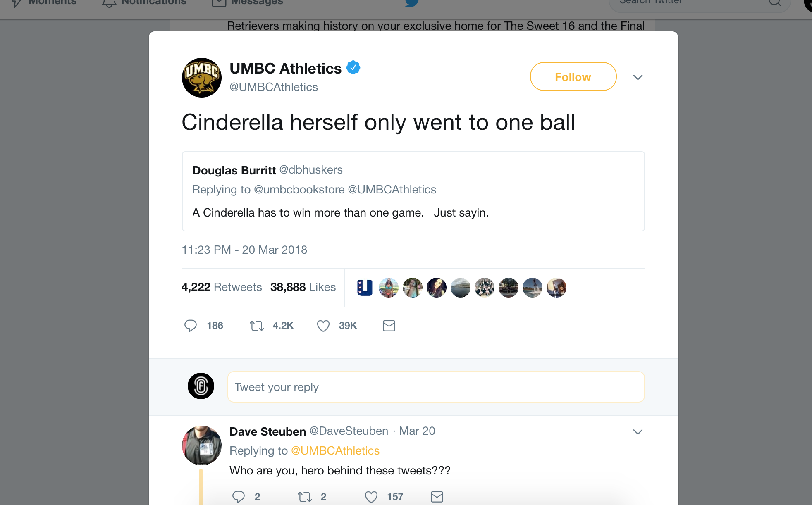View the 38,888 Likes list

coord(303,287)
